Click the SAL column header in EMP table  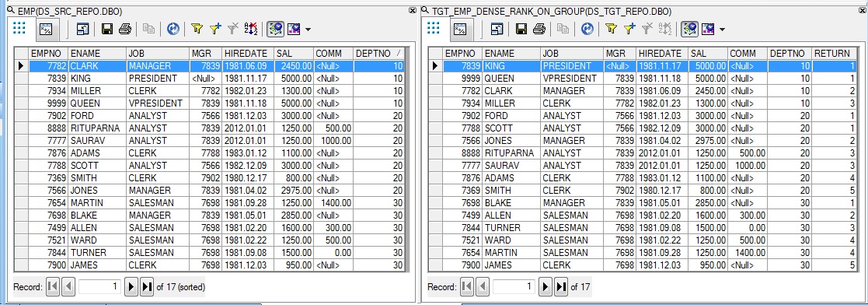294,53
